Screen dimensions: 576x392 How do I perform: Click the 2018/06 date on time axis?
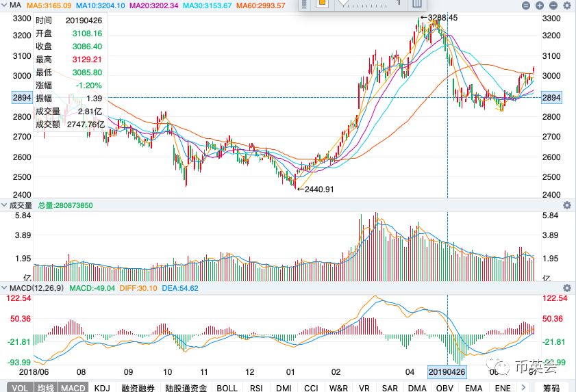tap(34, 371)
